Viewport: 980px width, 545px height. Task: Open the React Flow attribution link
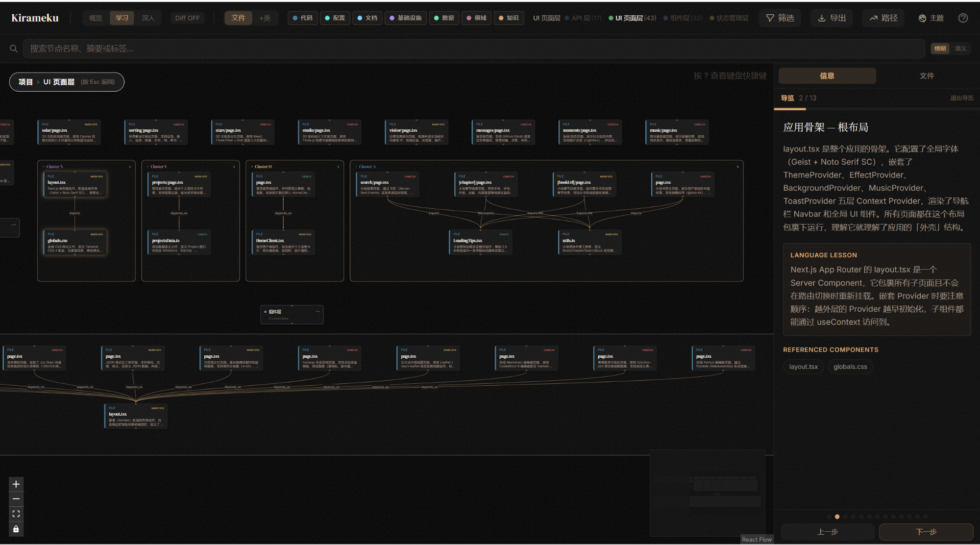click(x=757, y=539)
